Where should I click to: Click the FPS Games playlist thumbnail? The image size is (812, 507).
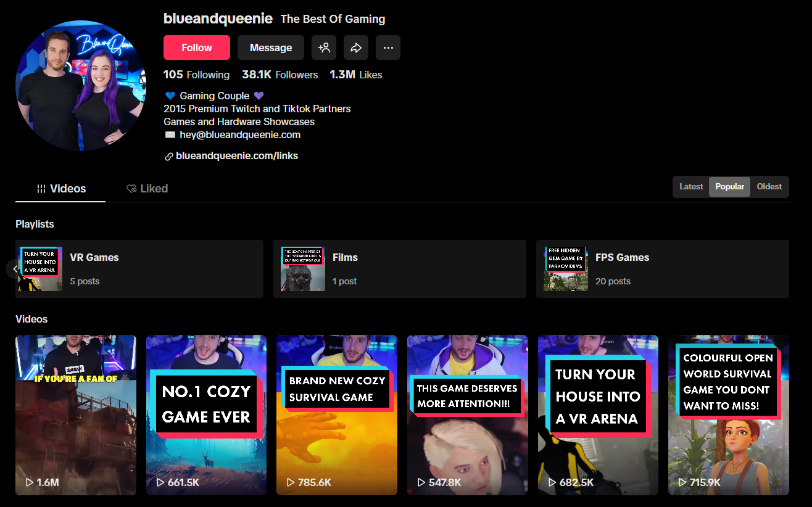click(x=566, y=269)
